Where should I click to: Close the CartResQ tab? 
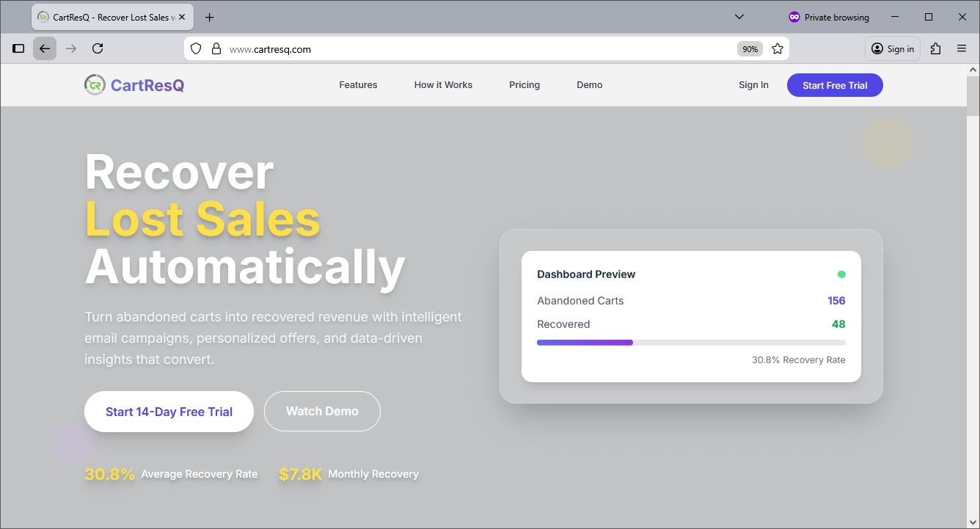pos(183,17)
